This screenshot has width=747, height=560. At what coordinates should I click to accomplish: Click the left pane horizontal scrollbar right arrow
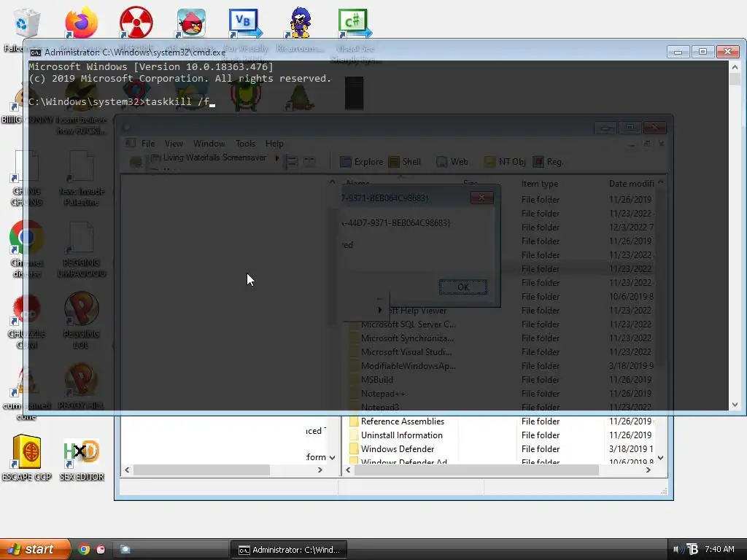pos(320,470)
